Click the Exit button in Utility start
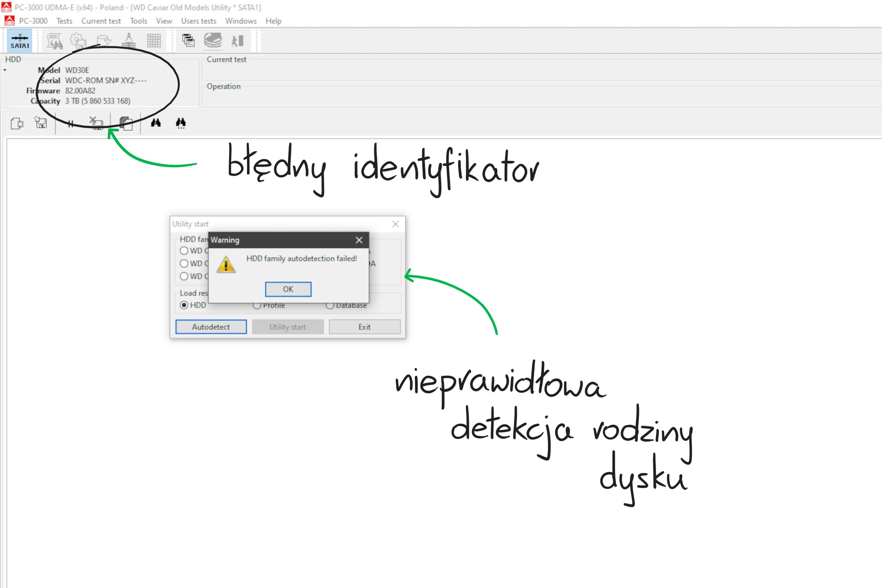The width and height of the screenshot is (882, 588). (365, 327)
